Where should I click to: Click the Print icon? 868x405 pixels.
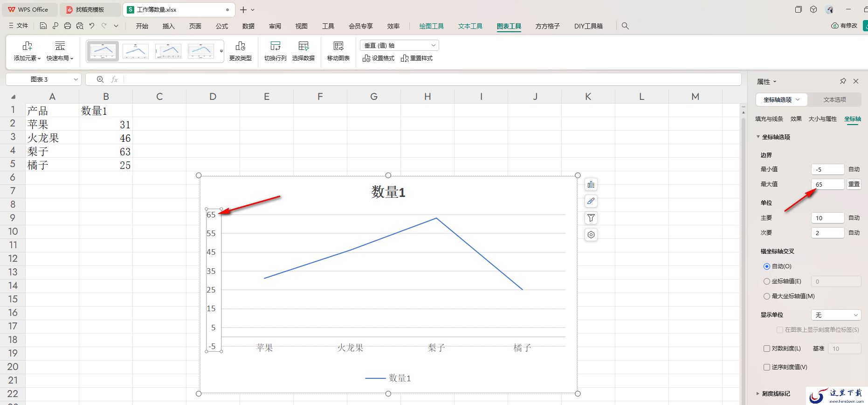(68, 26)
